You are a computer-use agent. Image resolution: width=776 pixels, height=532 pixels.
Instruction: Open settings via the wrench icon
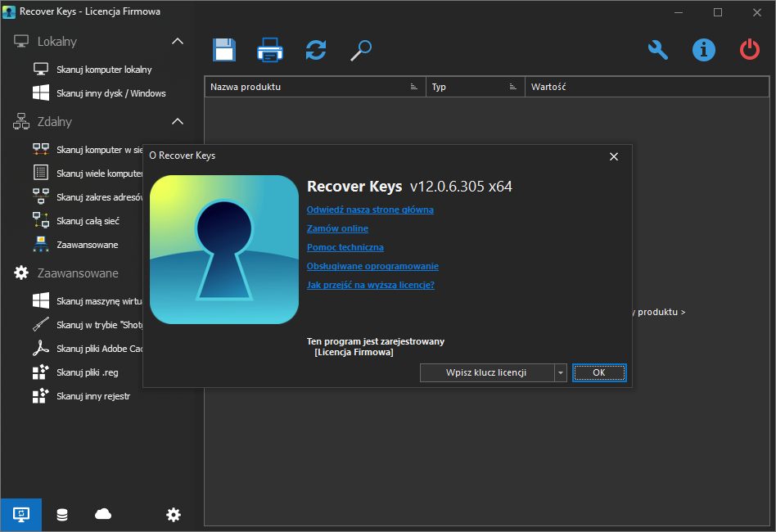pyautogui.click(x=658, y=50)
